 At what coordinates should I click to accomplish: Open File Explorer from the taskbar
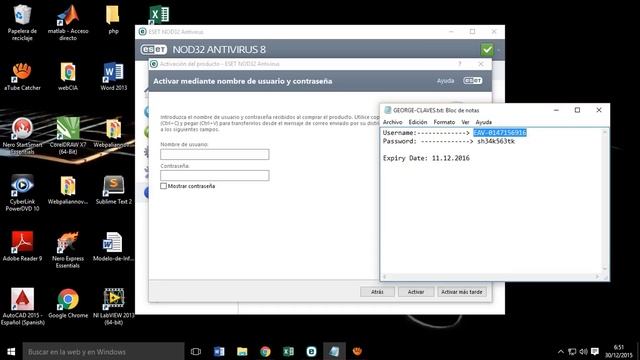242,351
